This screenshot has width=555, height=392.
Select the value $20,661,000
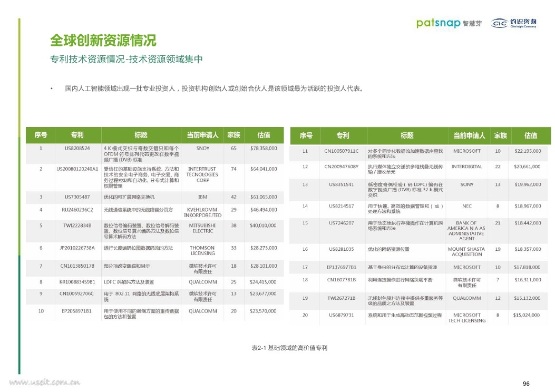(527, 166)
